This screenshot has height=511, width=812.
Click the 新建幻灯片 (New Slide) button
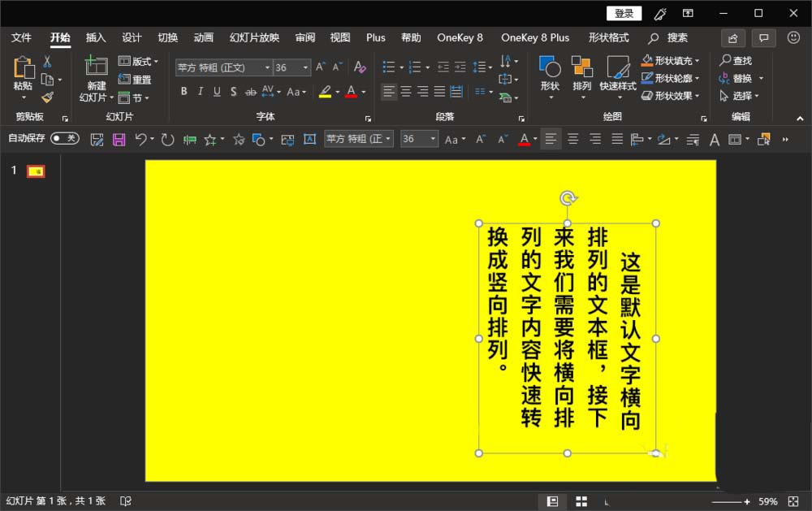click(95, 76)
